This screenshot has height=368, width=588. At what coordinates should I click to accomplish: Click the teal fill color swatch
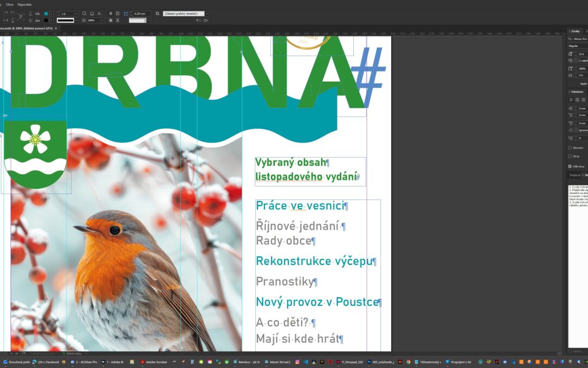click(x=46, y=13)
